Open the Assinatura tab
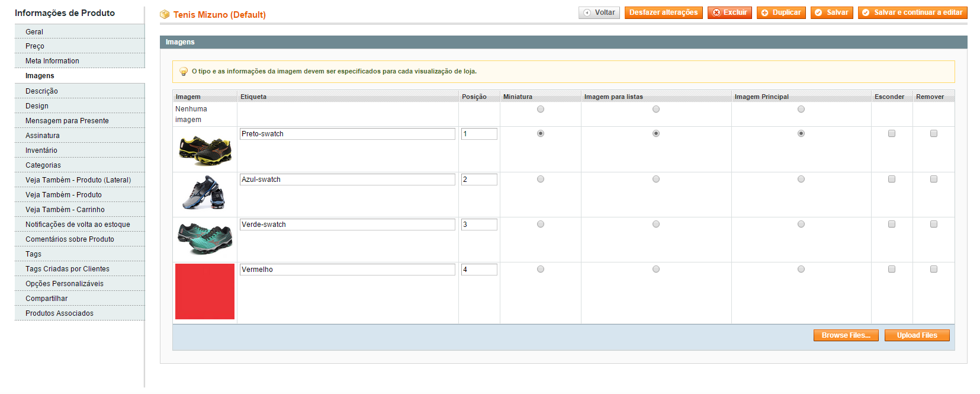Screen dimensions: 980x394 point(79,136)
